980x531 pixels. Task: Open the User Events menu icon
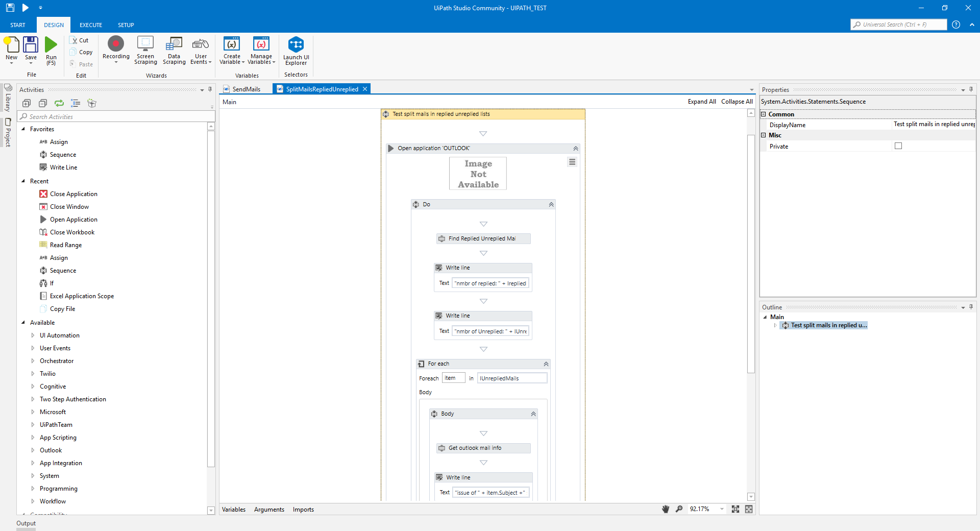[201, 44]
